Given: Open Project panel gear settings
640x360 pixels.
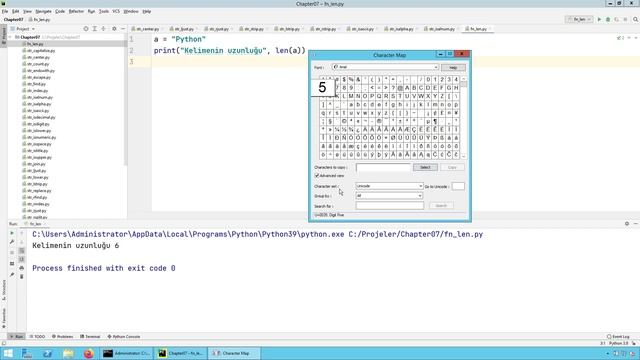Looking at the screenshot, I should coord(114,29).
